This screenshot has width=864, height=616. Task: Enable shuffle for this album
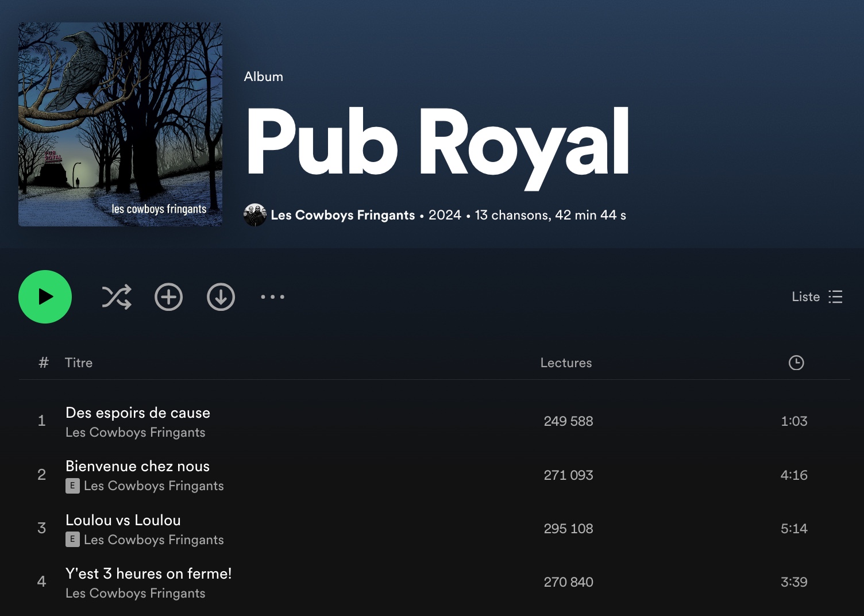[117, 297]
